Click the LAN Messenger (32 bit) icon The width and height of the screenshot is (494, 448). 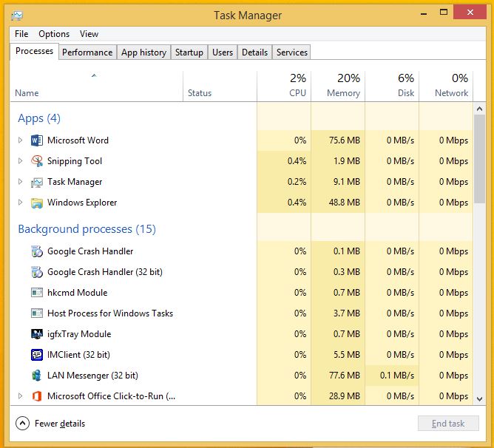click(x=37, y=376)
